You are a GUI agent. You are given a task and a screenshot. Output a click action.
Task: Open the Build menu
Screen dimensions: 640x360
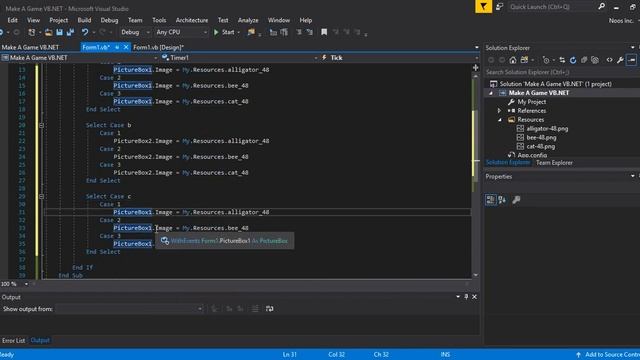84,20
